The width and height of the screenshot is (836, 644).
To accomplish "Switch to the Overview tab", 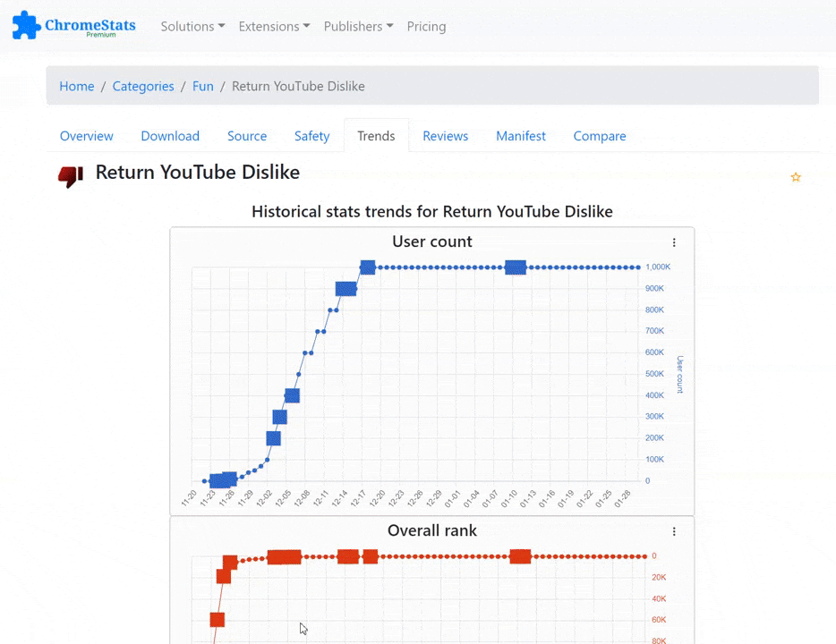I will point(86,136).
